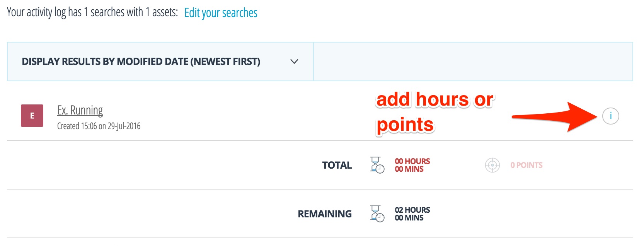Screen dimensions: 644x246
Task: Click the Total row label
Action: [337, 165]
